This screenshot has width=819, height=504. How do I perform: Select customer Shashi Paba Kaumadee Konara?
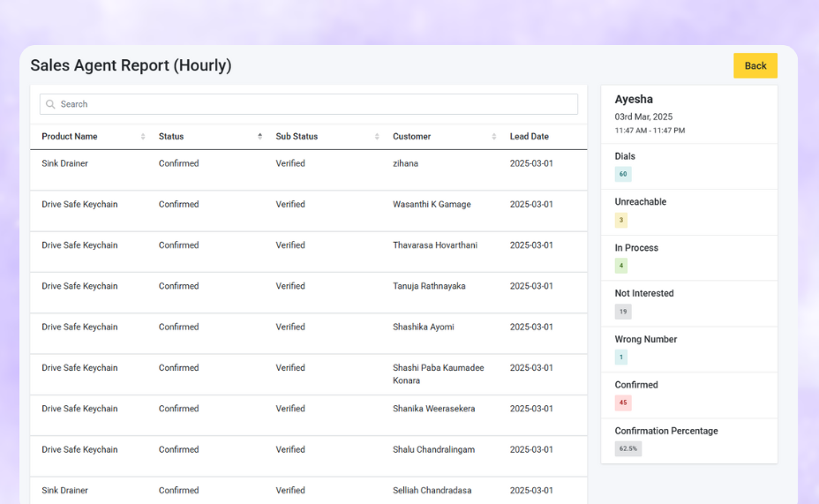(x=439, y=374)
